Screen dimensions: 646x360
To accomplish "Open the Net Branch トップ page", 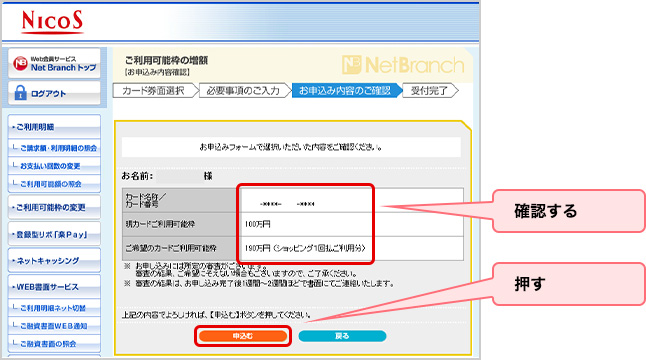I will pos(54,63).
